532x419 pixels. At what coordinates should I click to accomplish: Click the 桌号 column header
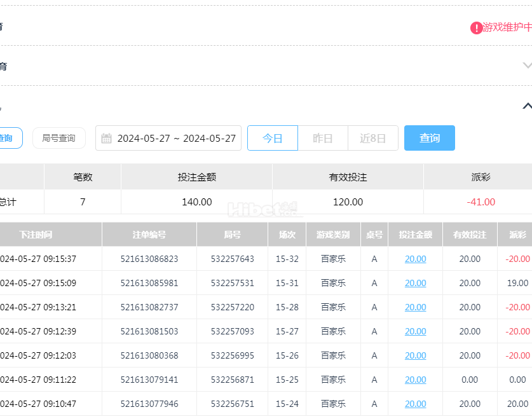coord(374,235)
